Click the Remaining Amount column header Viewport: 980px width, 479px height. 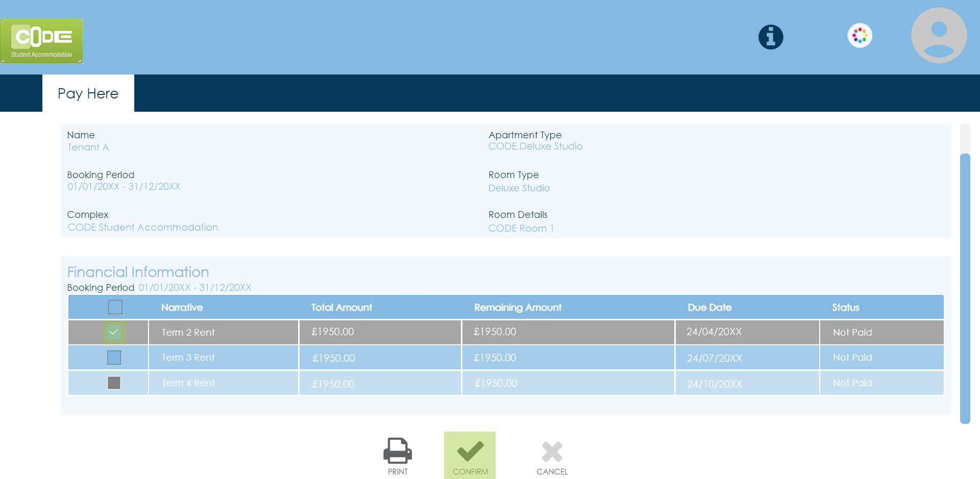(518, 308)
